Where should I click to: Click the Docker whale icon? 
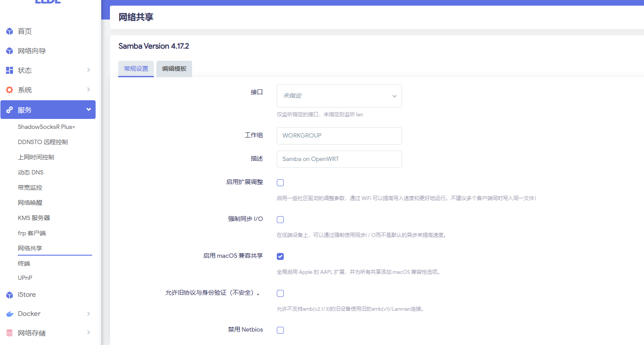(10, 314)
